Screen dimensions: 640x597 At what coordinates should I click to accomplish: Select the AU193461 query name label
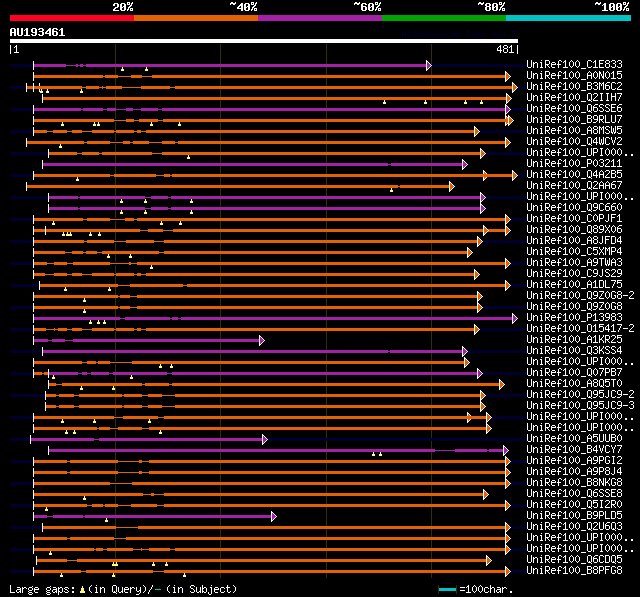37,32
